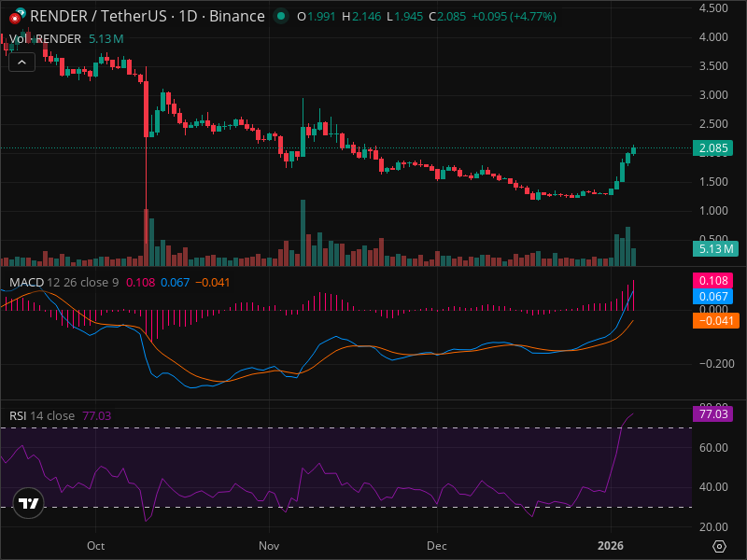747x560 pixels.
Task: Select the MACD 12 26 close 9 legend
Action: tap(63, 283)
